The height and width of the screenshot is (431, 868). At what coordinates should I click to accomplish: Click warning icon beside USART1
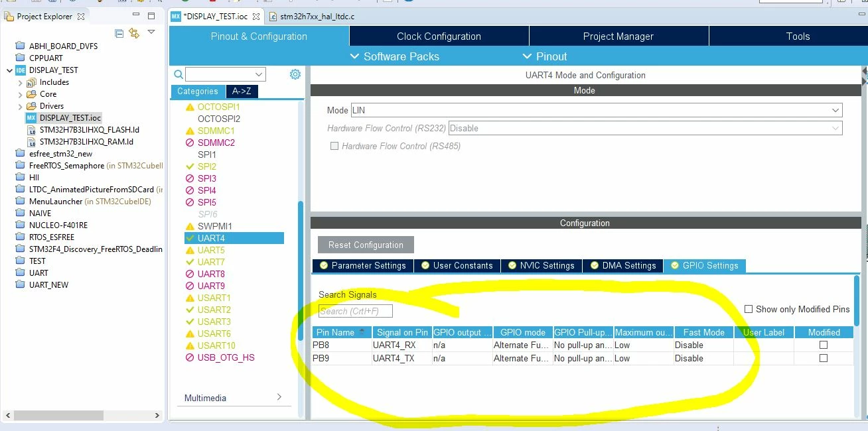point(190,298)
